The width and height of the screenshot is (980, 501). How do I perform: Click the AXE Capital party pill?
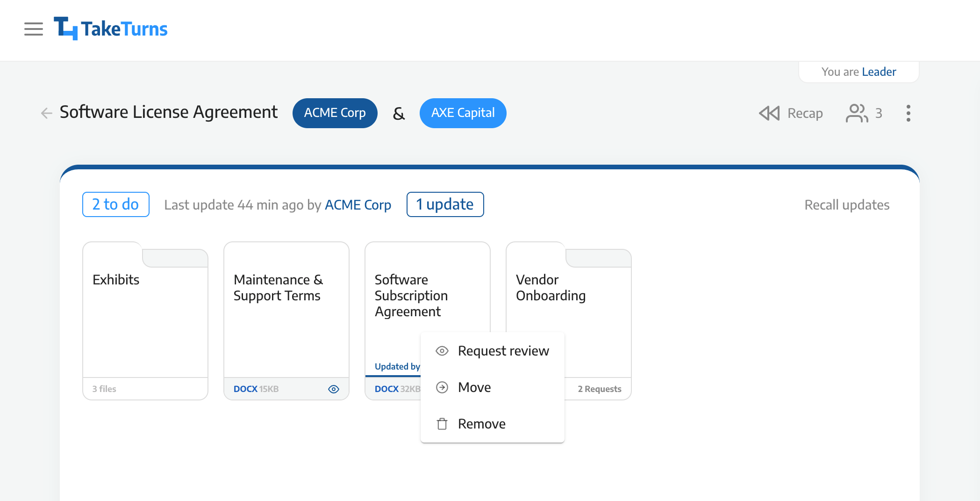463,113
